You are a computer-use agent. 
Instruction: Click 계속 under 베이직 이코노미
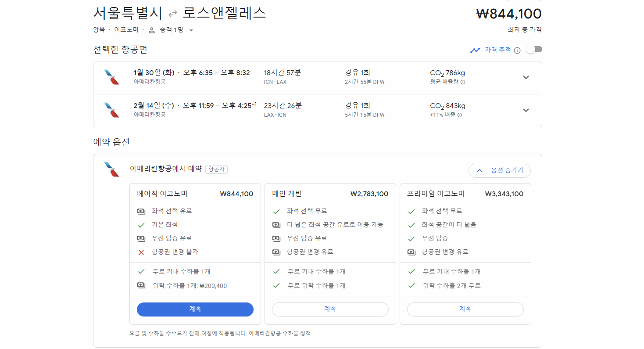coord(195,309)
